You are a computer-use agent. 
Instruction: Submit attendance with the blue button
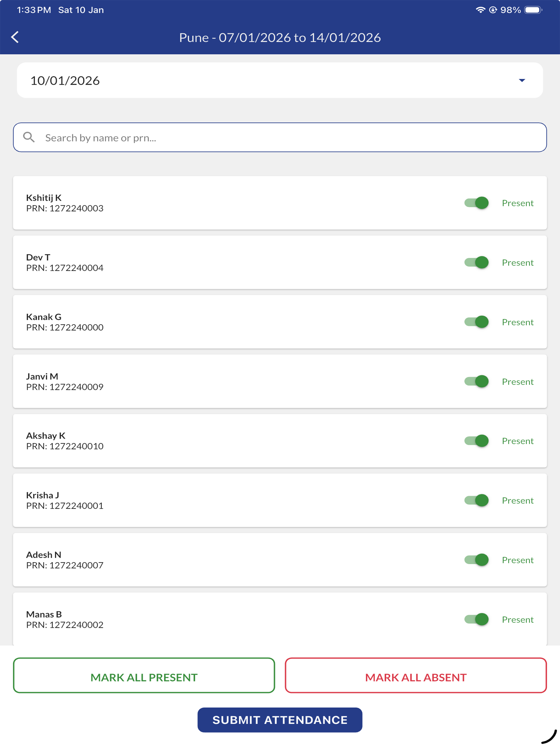coord(280,720)
